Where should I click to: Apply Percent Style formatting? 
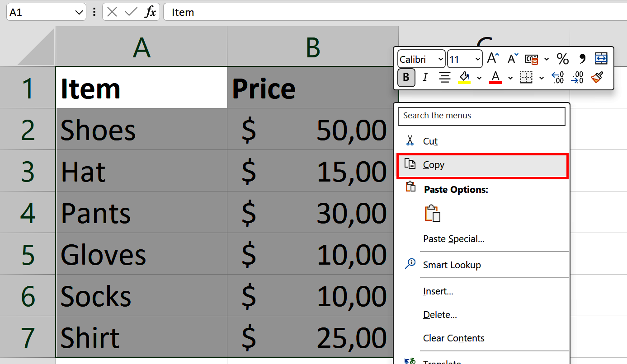coord(562,58)
